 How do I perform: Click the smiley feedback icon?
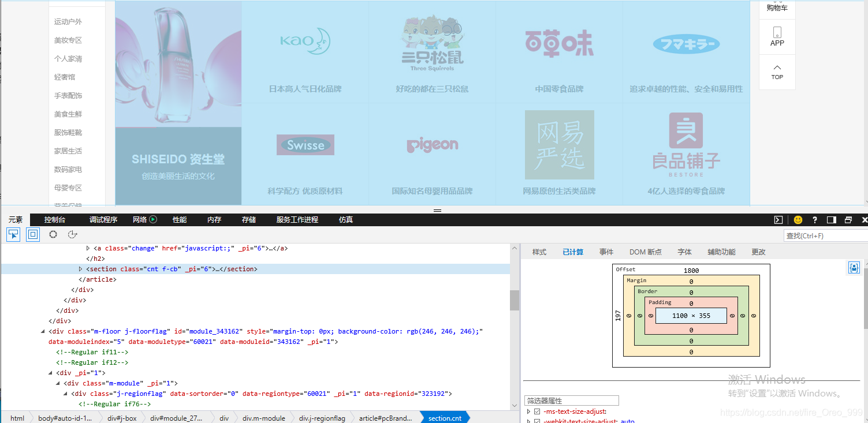tap(798, 220)
